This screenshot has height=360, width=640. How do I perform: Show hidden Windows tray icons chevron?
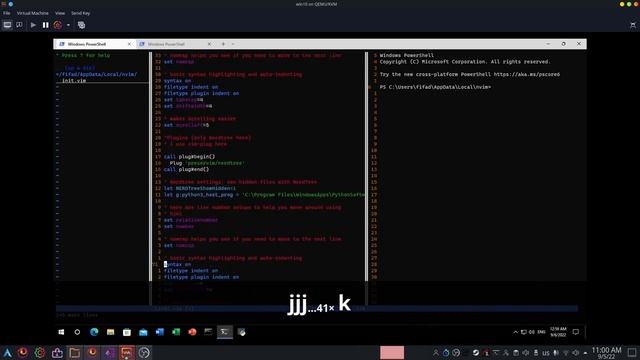click(x=515, y=332)
